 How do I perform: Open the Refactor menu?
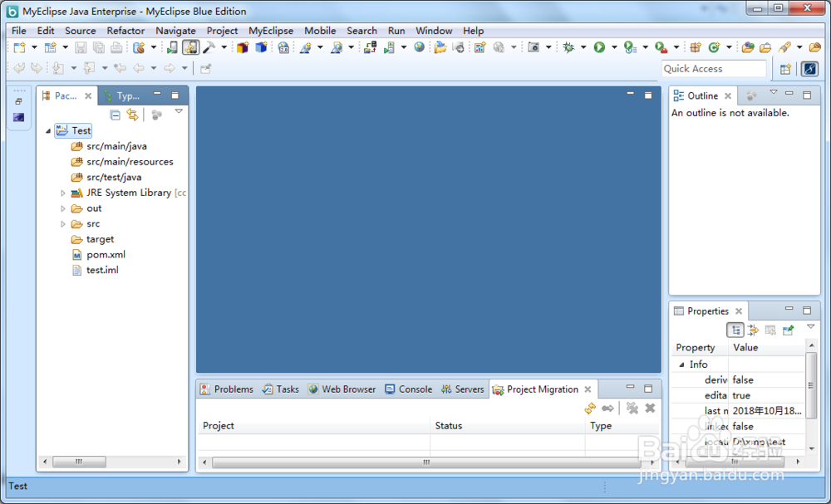[x=125, y=31]
